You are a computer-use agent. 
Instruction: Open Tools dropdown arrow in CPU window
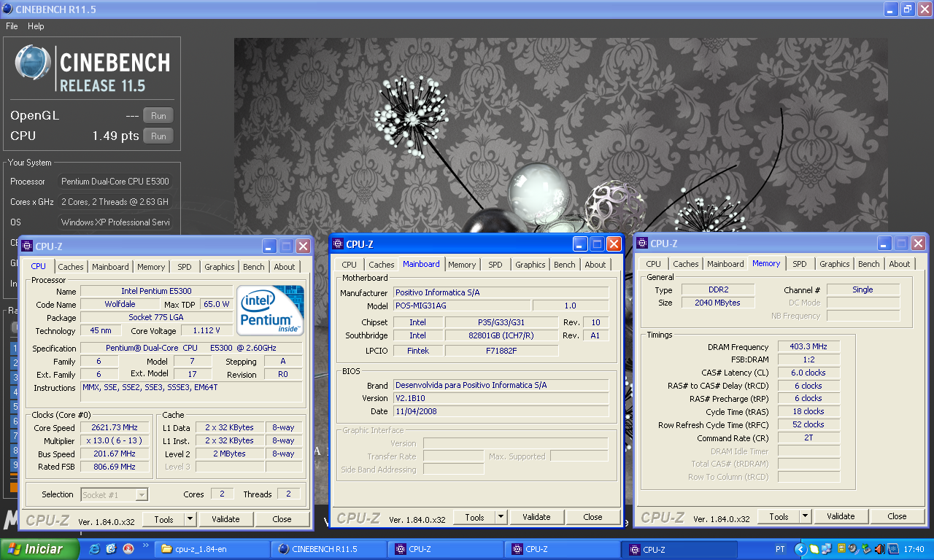point(190,519)
